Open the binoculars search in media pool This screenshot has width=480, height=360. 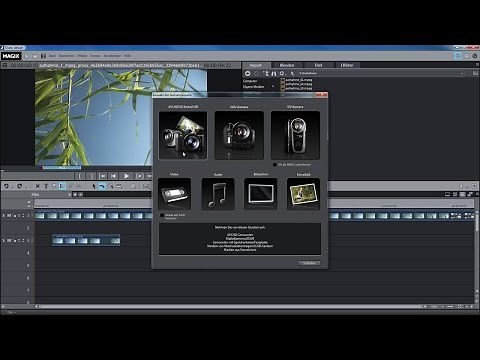click(x=274, y=73)
